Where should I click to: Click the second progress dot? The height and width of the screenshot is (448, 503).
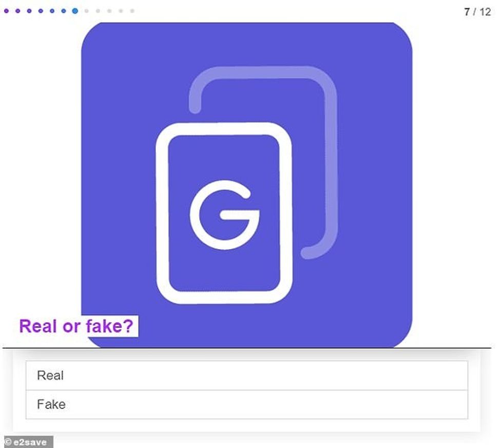(x=18, y=11)
